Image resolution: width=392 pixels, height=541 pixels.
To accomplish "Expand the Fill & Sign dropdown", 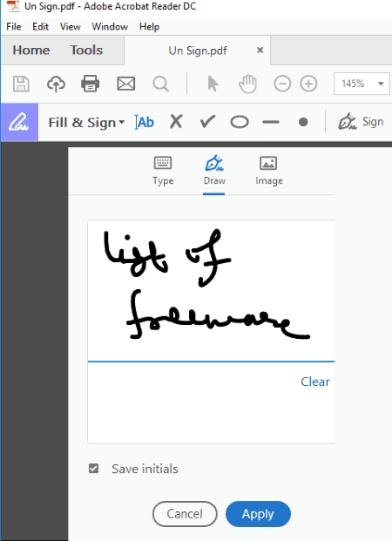I will pos(86,123).
